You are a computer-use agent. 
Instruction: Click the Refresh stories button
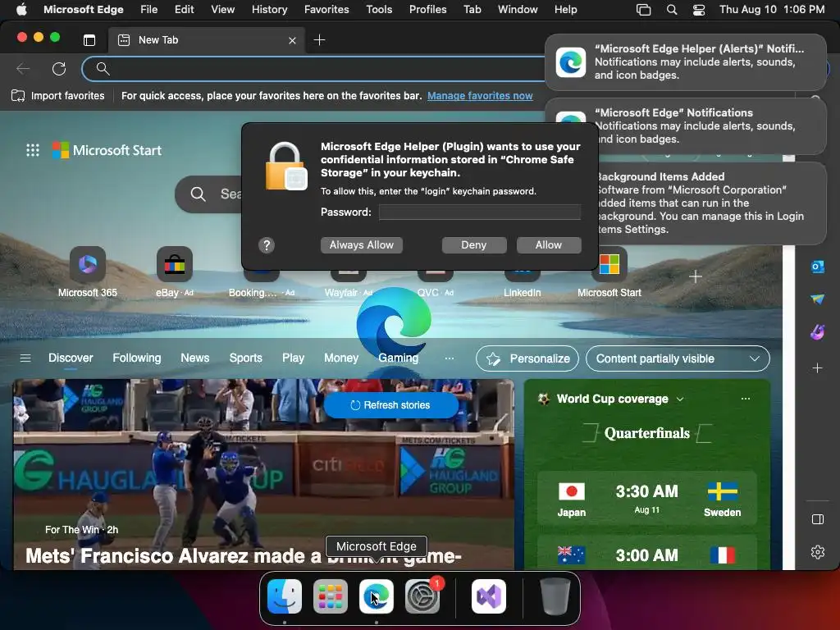click(391, 405)
